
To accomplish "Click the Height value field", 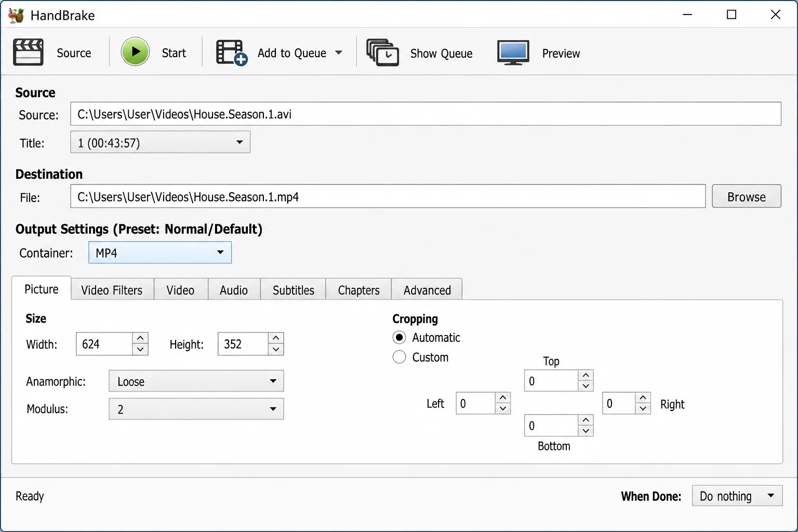I will [x=243, y=344].
